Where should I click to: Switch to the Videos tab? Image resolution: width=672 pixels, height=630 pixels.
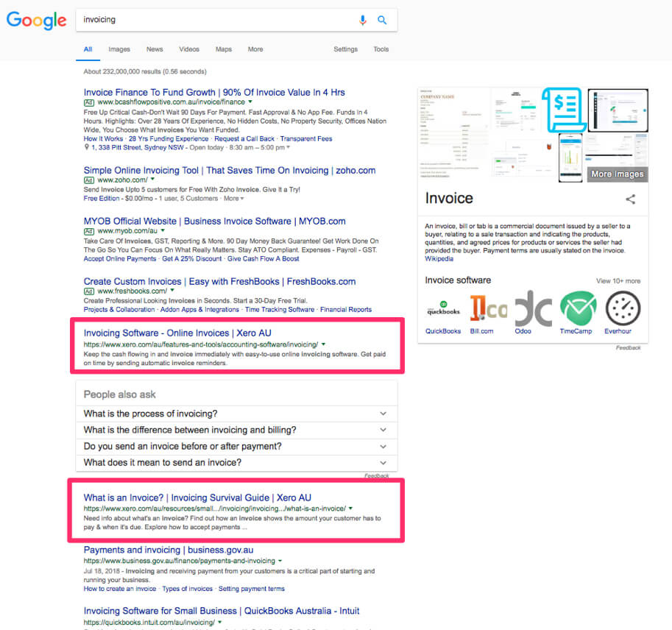pos(189,49)
